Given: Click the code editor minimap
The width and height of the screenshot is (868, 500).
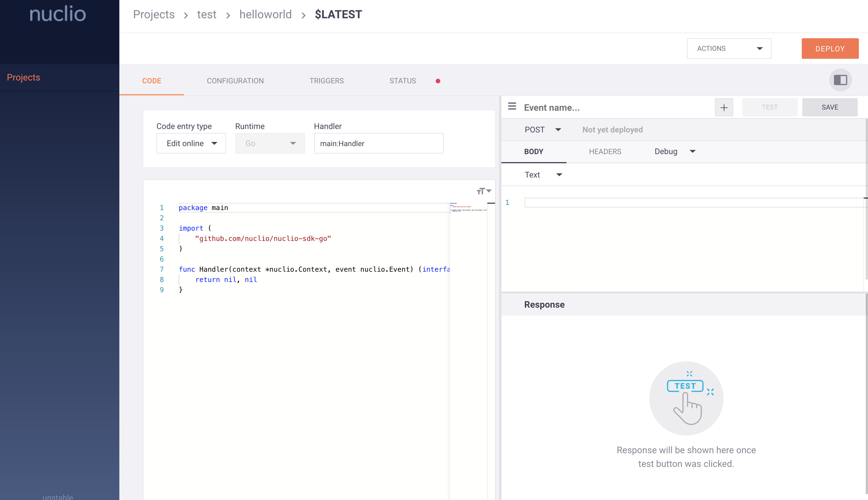Looking at the screenshot, I should (x=468, y=207).
